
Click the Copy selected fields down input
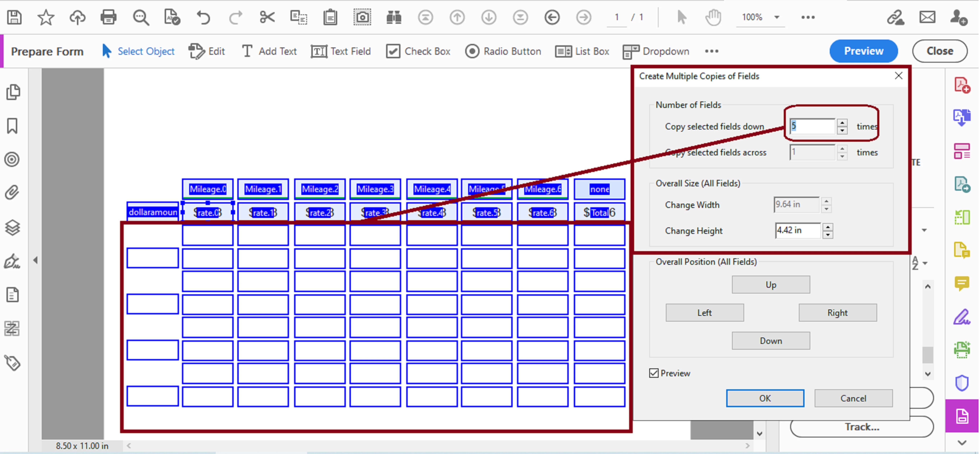(812, 126)
